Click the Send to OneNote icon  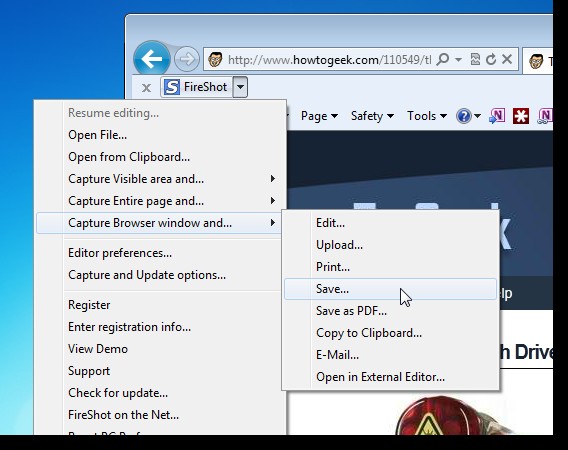(x=497, y=116)
